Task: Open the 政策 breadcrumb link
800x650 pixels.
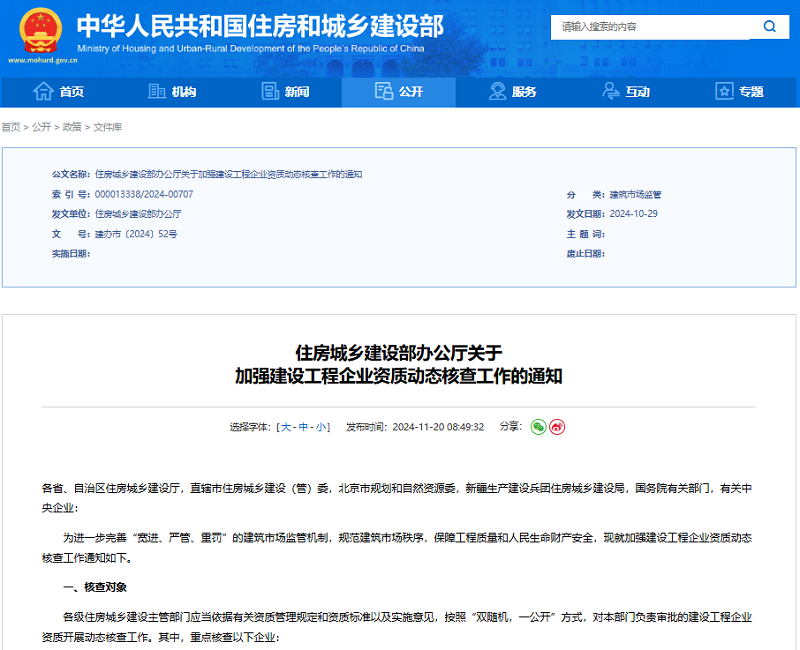Action: [72, 129]
